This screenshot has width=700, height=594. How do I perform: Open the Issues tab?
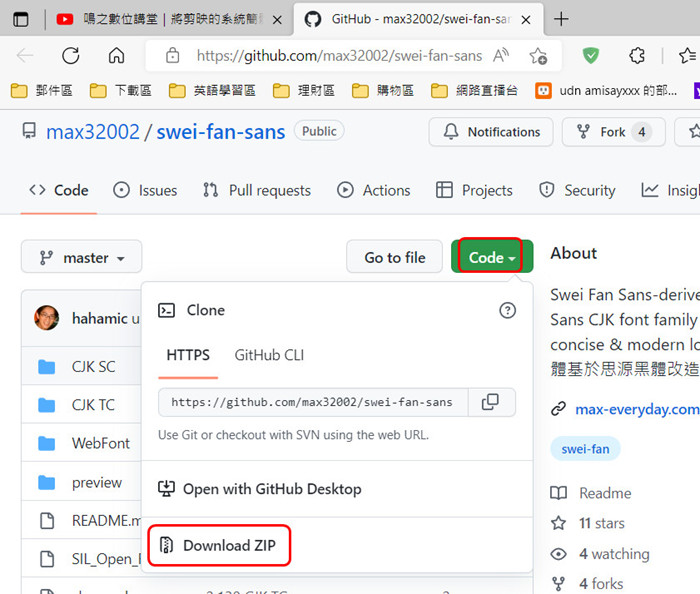(145, 191)
